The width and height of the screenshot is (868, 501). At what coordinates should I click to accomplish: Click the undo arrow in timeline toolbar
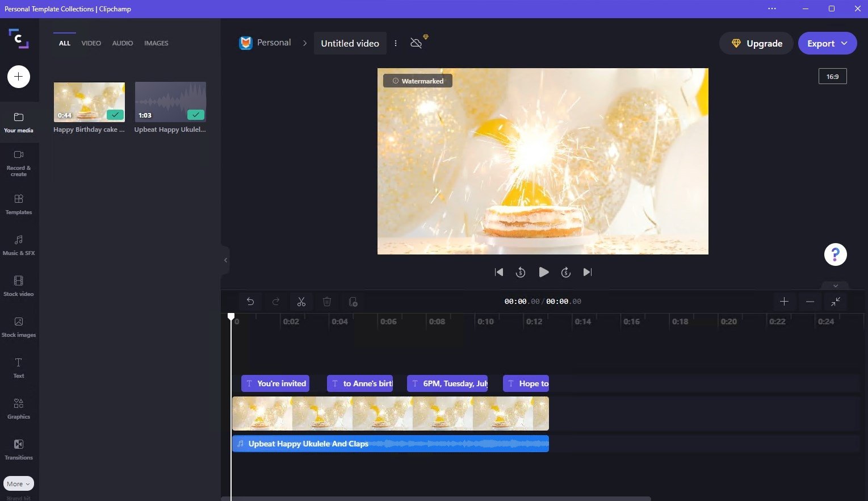point(250,302)
